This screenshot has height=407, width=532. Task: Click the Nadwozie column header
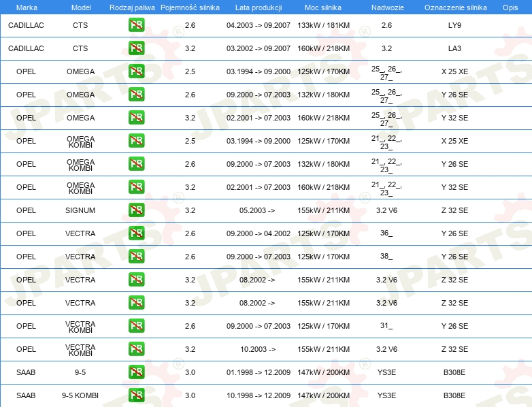(x=388, y=7)
